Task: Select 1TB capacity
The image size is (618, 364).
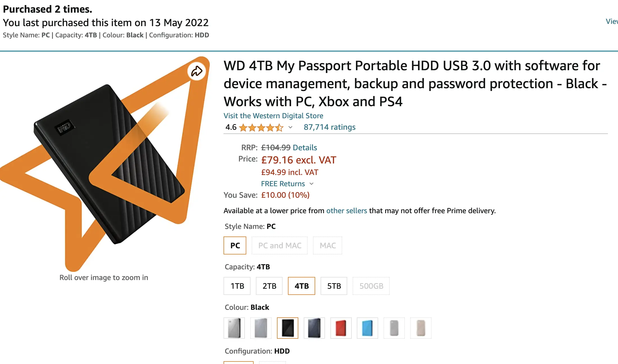Action: pyautogui.click(x=237, y=286)
